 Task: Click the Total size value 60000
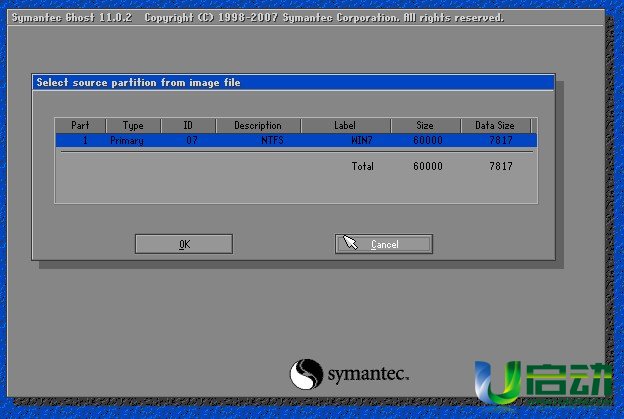tap(428, 166)
